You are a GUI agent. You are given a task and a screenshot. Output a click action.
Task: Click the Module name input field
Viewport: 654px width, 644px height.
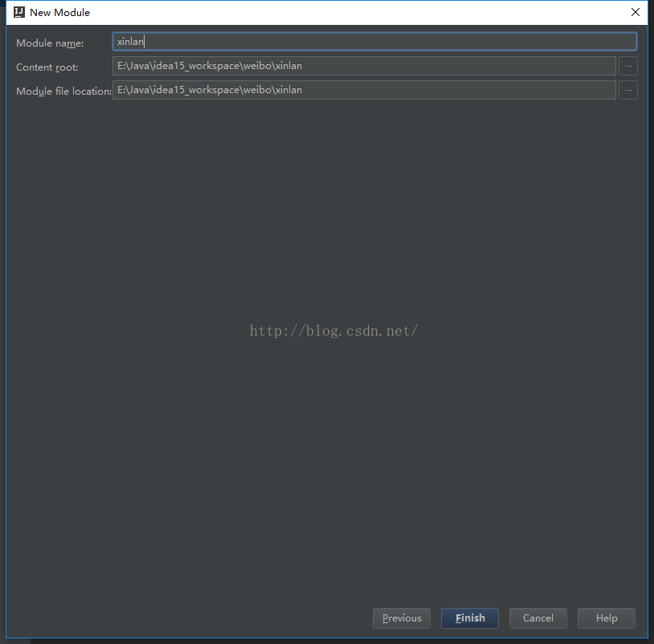click(x=374, y=42)
